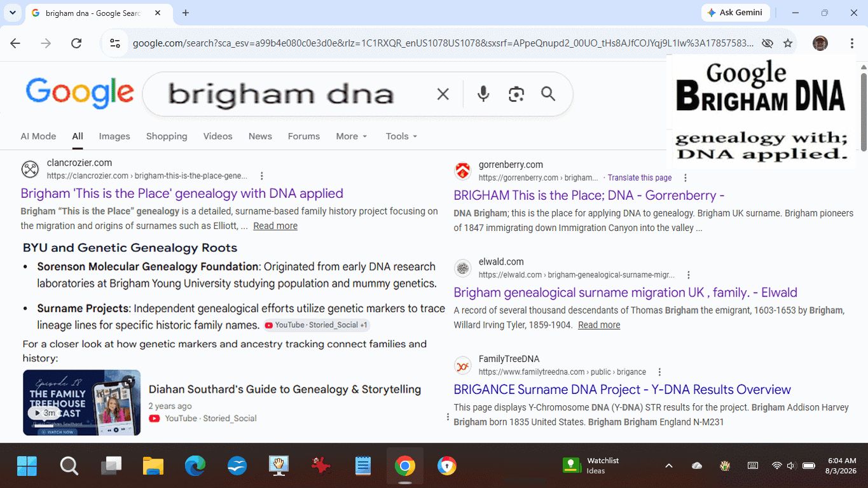Click Translate this page link
This screenshot has width=868, height=488.
pos(640,178)
